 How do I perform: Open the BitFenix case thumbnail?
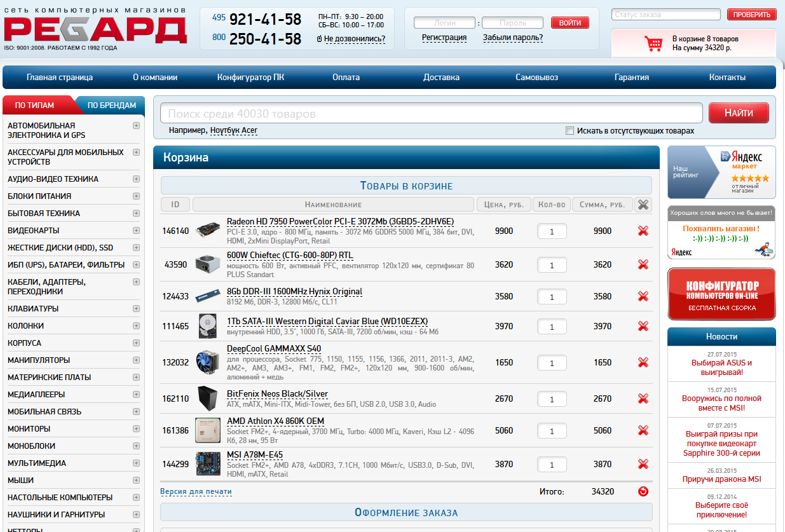[x=208, y=399]
